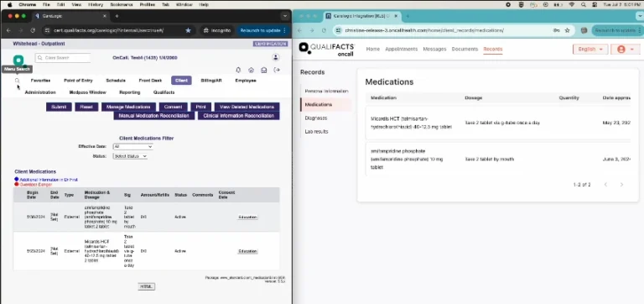Open the mail inbox icon in CareLogic
The width and height of the screenshot is (644, 304).
[x=263, y=70]
